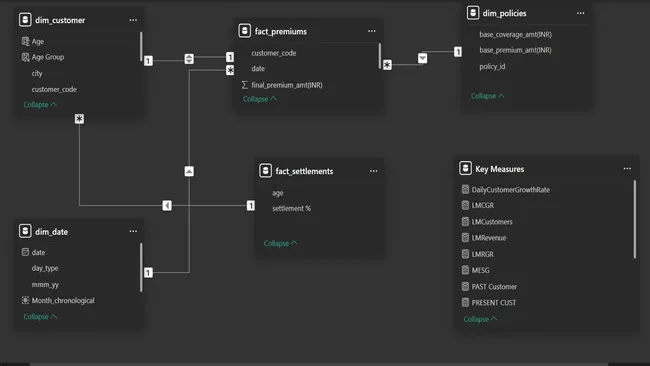Image resolution: width=650 pixels, height=366 pixels.
Task: Select customer_code field in fact_premiums
Action: tap(274, 53)
